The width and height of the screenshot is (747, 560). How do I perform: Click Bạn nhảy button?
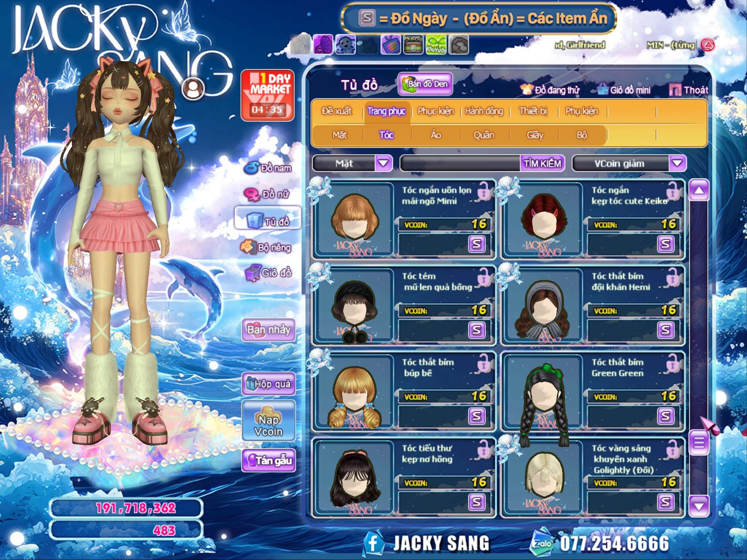tap(268, 330)
